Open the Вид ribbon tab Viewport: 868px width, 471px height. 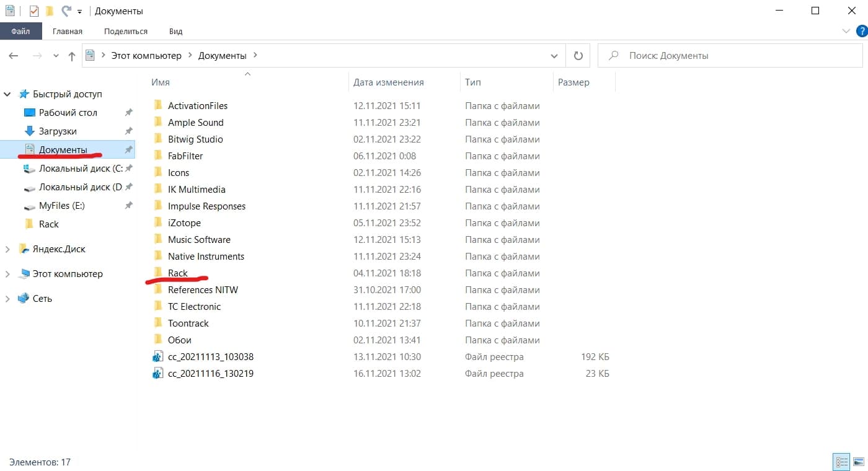pos(175,31)
